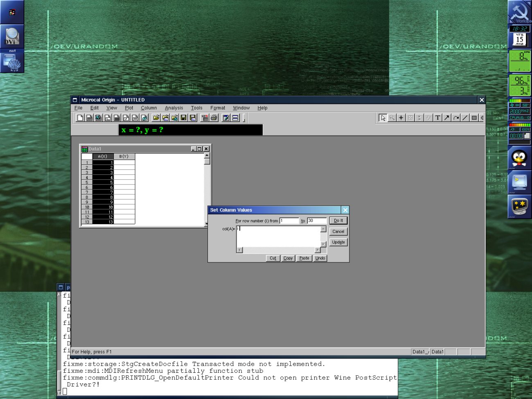Open the DVI viewer desktop icon
The height and width of the screenshot is (399, 532).
12,37
